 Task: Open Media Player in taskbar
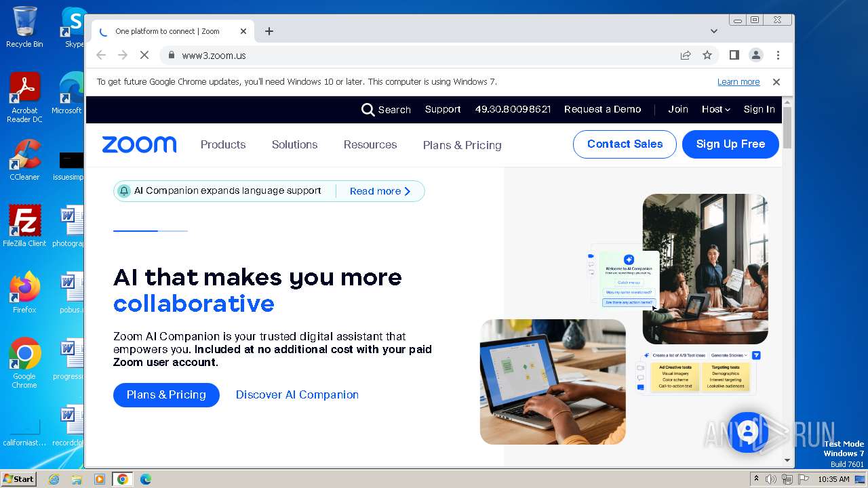click(x=100, y=479)
